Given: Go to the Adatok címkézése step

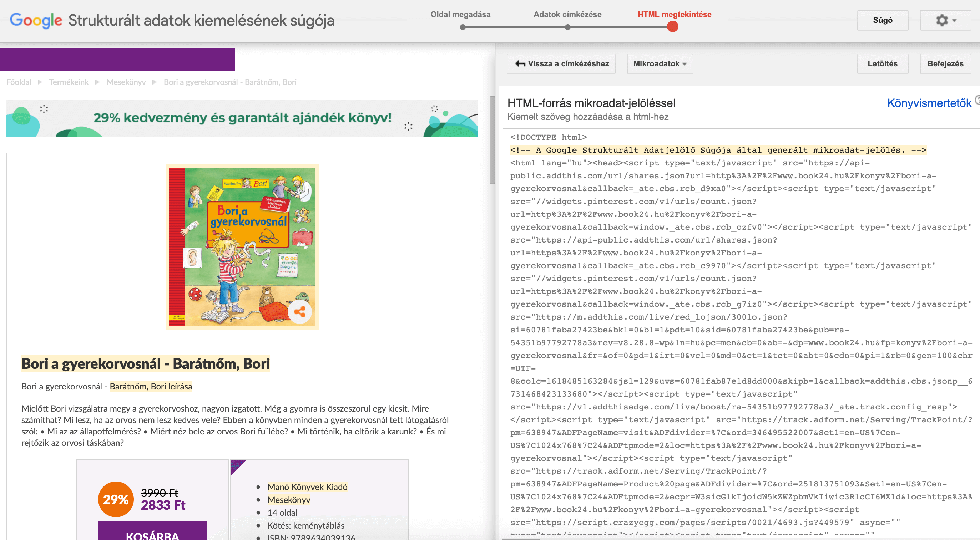Looking at the screenshot, I should coord(567,15).
